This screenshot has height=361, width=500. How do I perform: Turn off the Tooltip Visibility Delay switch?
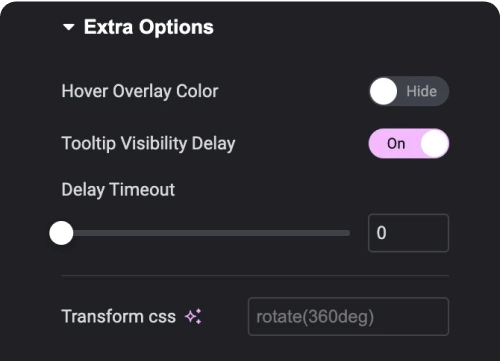click(x=409, y=143)
